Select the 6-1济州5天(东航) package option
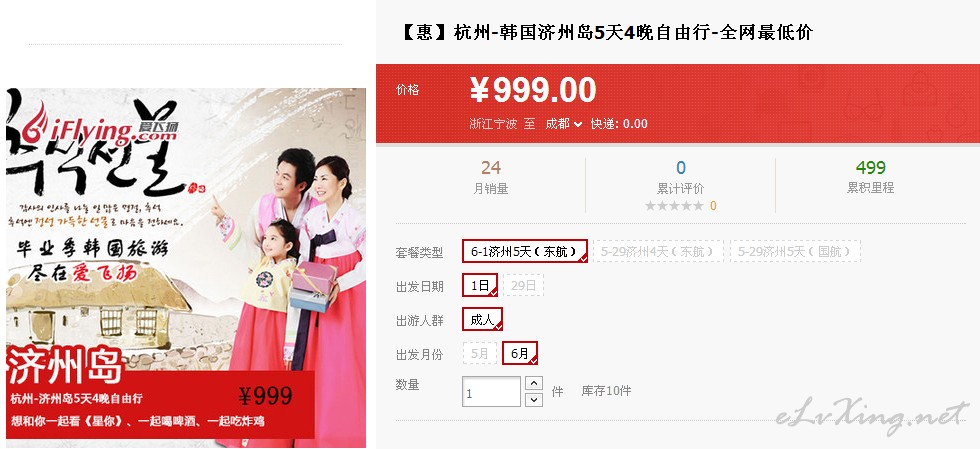This screenshot has height=449, width=980. pos(525,251)
